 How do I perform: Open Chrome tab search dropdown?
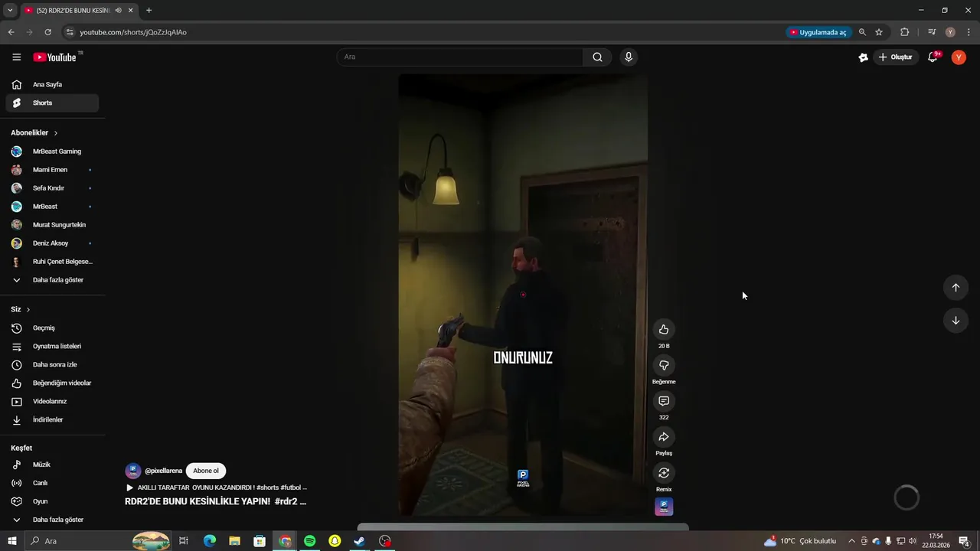coord(10,11)
